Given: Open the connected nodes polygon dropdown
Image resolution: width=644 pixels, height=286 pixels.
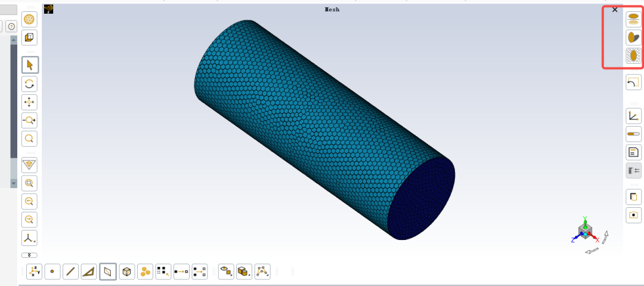Looking at the screenshot, I should (x=262, y=272).
